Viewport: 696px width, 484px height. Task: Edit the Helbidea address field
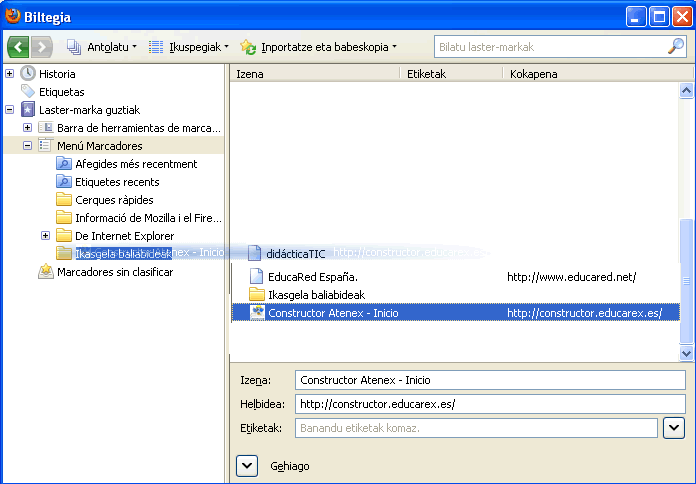click(x=490, y=404)
